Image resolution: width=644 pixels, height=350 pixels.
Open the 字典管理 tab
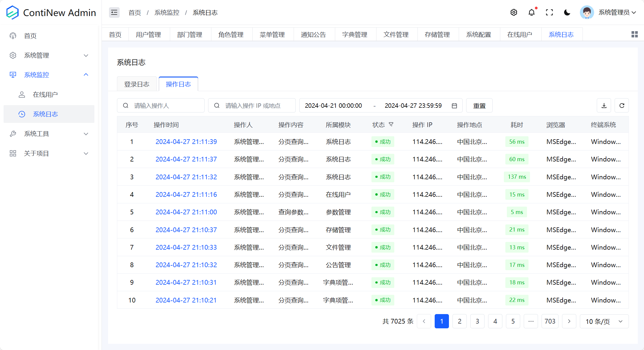point(355,34)
